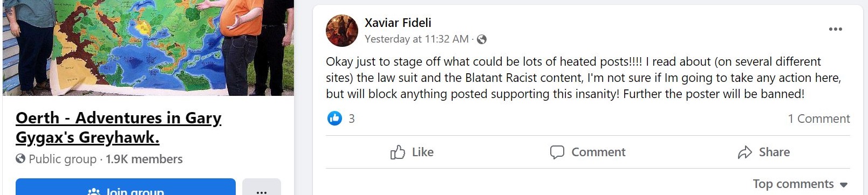Click the globe icon next to Public group
The height and width of the screenshot is (195, 868).
coord(20,159)
